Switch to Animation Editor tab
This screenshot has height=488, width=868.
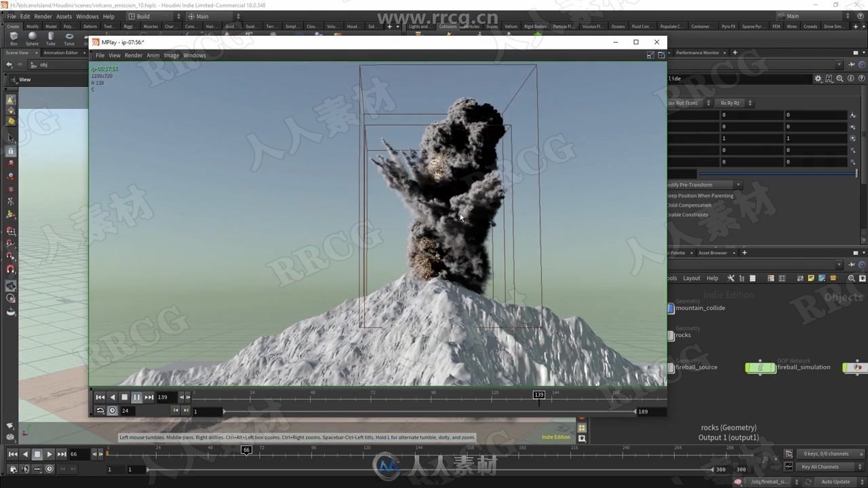point(60,53)
